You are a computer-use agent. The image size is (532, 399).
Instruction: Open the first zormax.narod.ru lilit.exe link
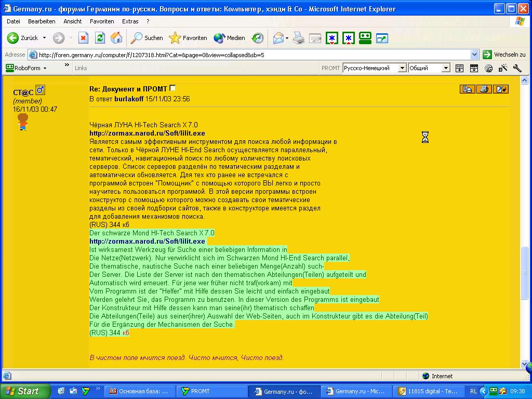pyautogui.click(x=147, y=134)
